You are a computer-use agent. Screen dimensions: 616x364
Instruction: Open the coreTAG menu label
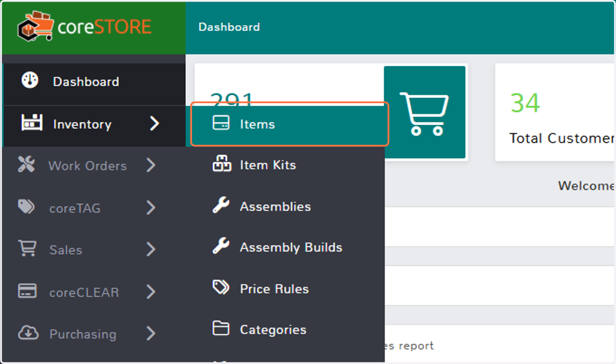tap(75, 208)
